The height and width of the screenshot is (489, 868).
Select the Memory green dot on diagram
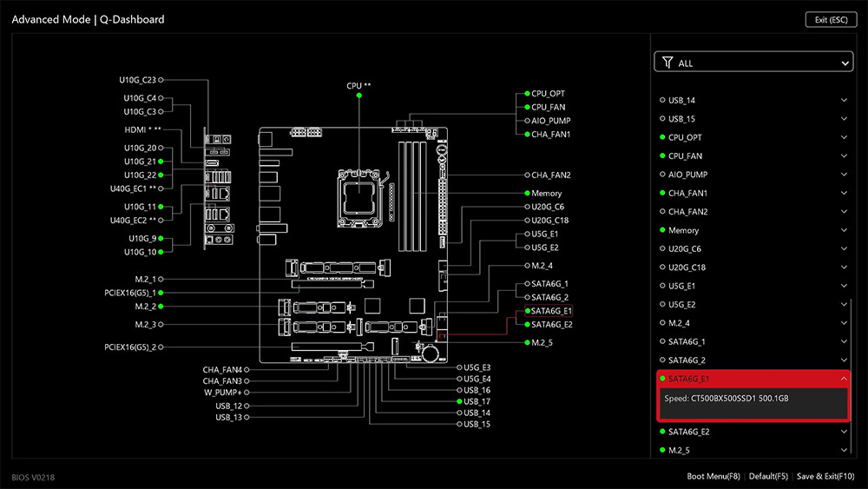coord(527,194)
